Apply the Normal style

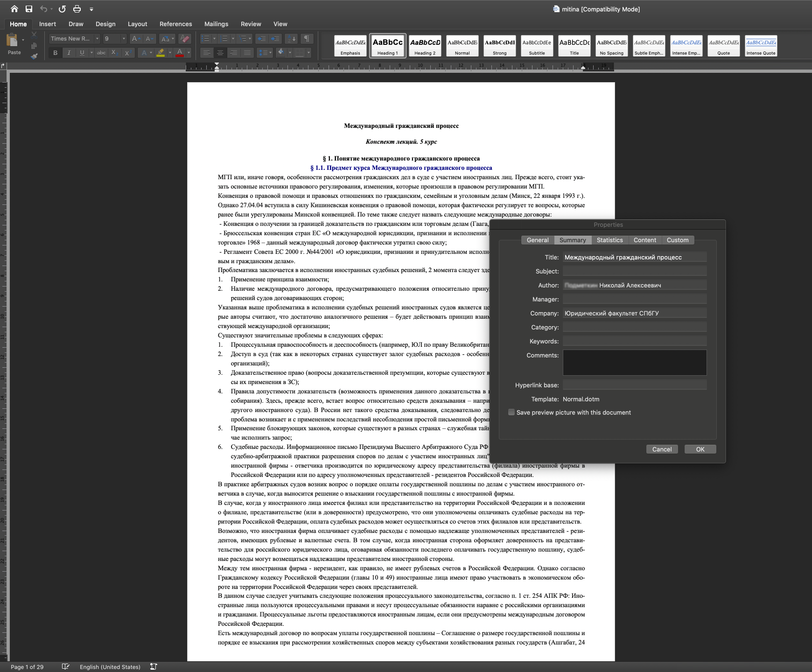coord(462,46)
